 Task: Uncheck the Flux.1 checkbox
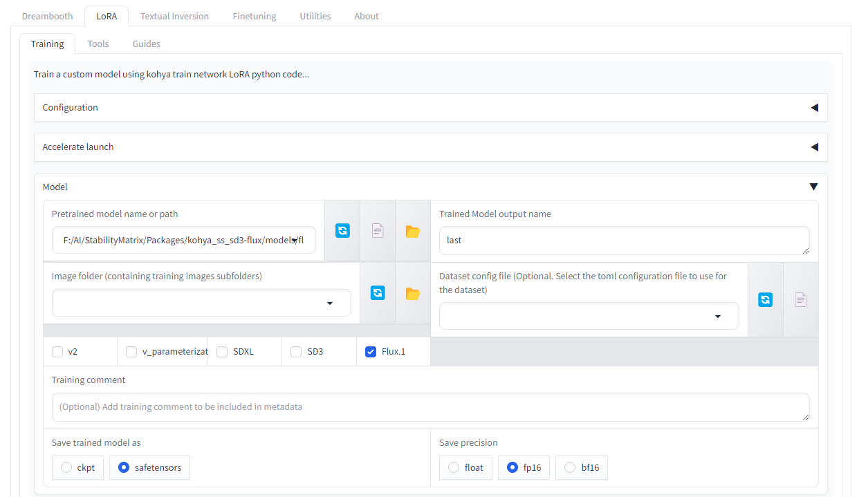(x=371, y=352)
